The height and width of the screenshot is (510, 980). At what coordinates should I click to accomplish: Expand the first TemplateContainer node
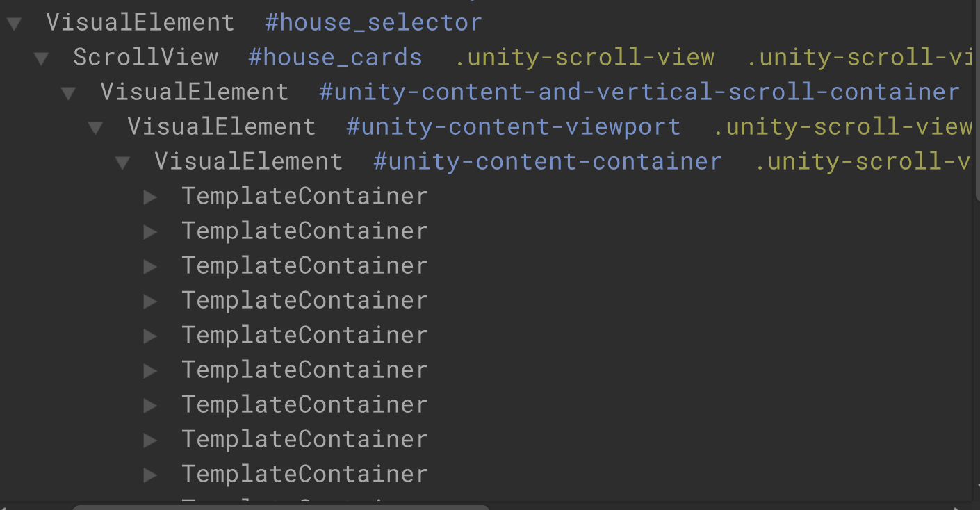point(150,197)
